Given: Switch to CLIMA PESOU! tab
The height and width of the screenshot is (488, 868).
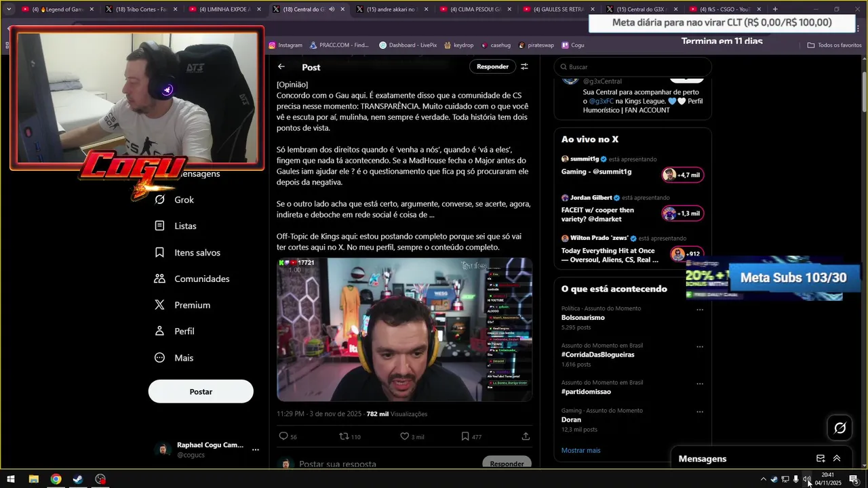Looking at the screenshot, I should 475,9.
